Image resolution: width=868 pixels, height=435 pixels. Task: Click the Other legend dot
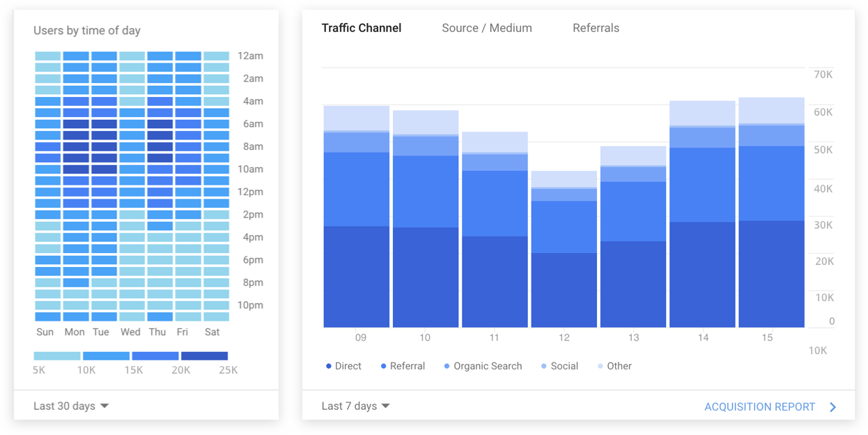point(600,367)
